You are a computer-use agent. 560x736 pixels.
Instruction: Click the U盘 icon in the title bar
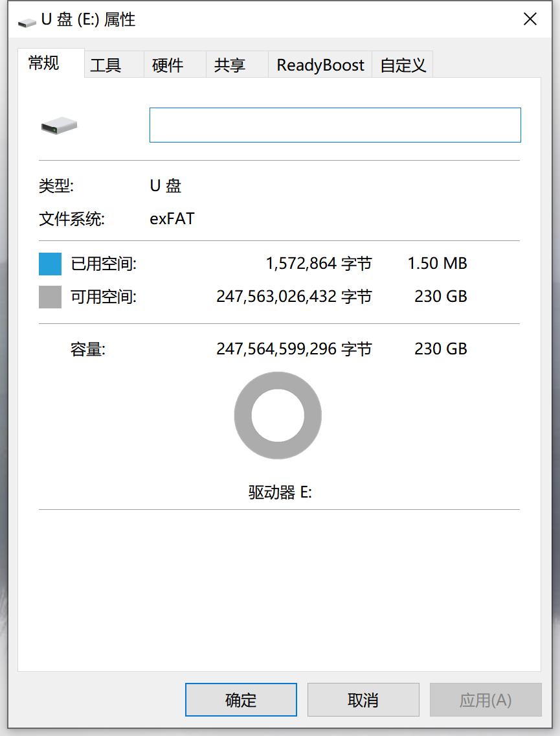coord(27,19)
